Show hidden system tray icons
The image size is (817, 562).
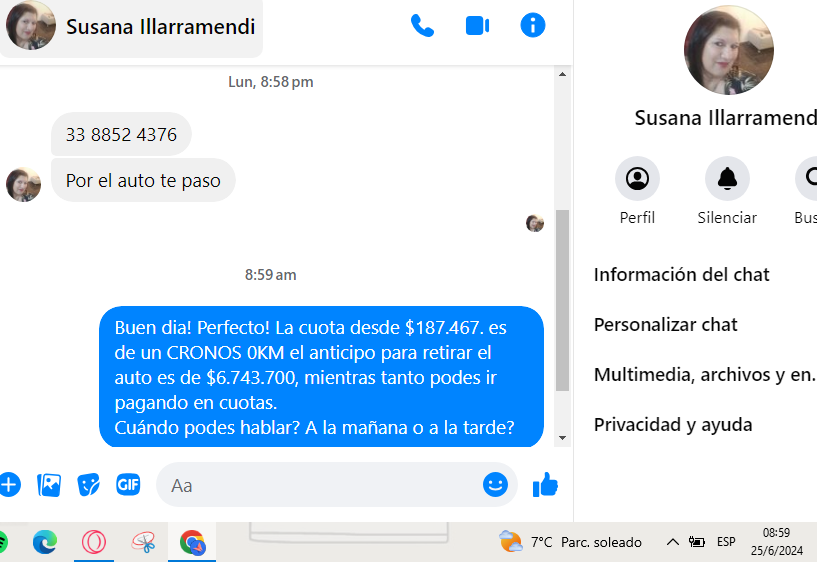click(673, 542)
